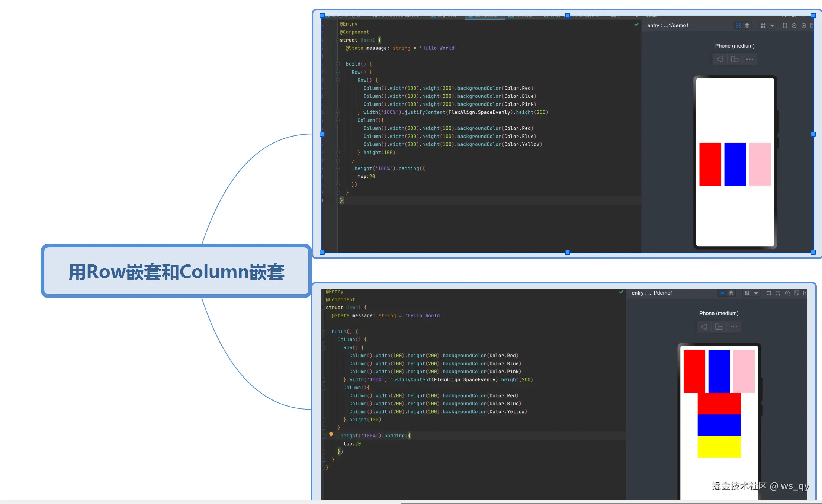Toggle layers view icon in upper previewer
The image size is (822, 504).
click(747, 26)
